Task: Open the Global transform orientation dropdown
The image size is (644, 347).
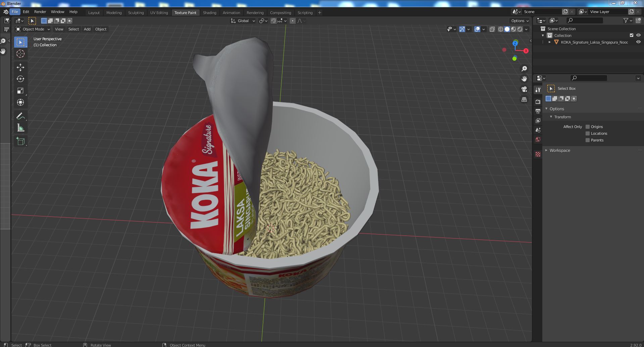Action: tap(243, 21)
